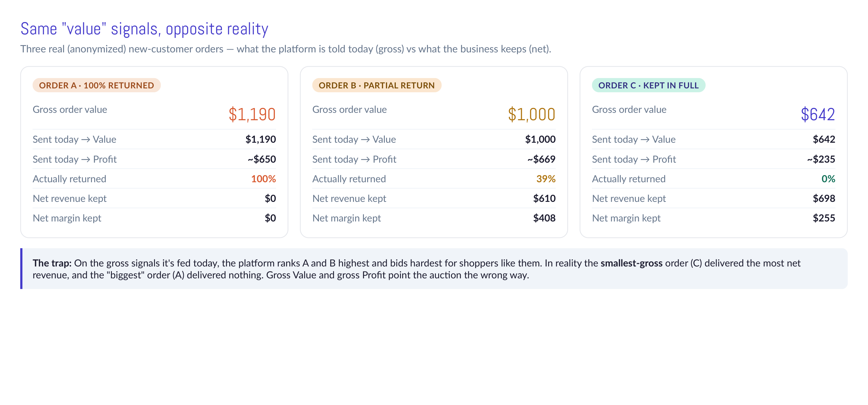Click Order C net margin kept $255
The width and height of the screenshot is (868, 405).
tap(824, 218)
